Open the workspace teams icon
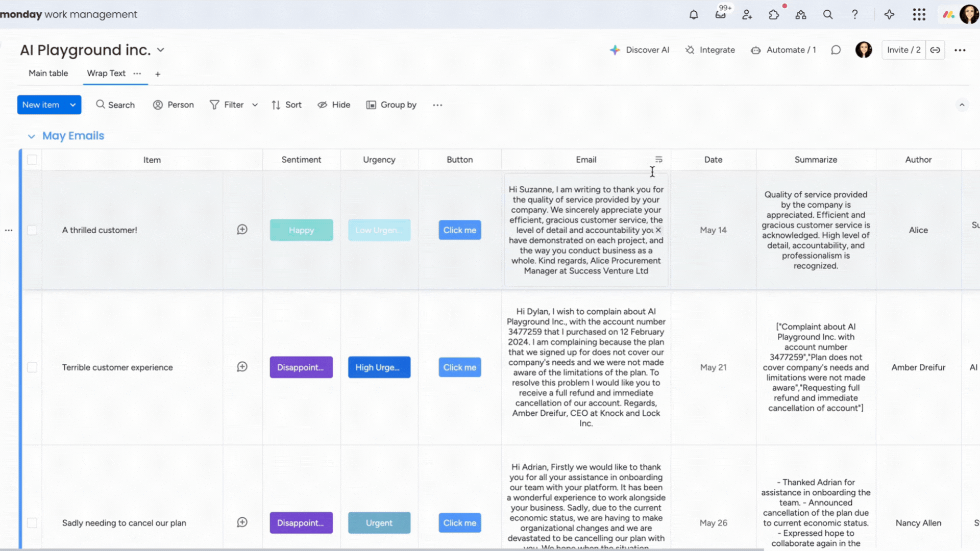The height and width of the screenshot is (551, 980). tap(801, 14)
